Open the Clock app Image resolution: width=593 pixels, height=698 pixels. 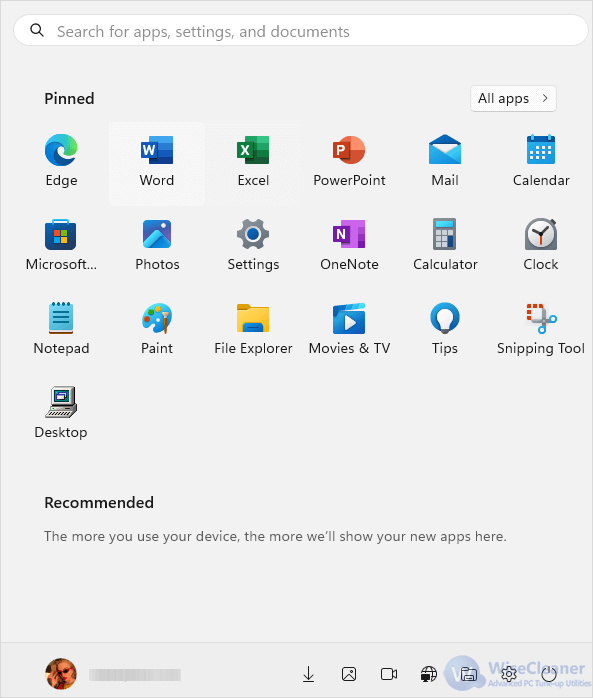[x=541, y=245]
